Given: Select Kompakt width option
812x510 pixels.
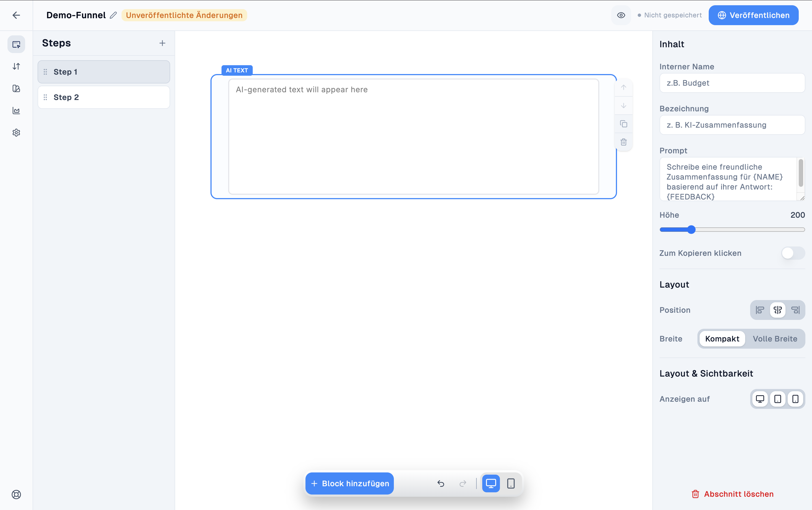Looking at the screenshot, I should pyautogui.click(x=722, y=339).
